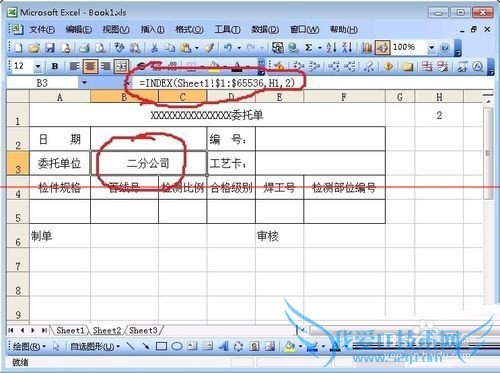Toggle align right
Viewport: 500px width, 373px height.
tap(106, 66)
